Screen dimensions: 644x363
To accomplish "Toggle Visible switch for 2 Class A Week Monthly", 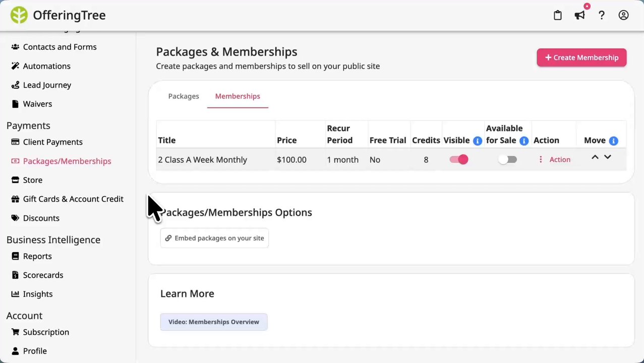I will point(459,160).
